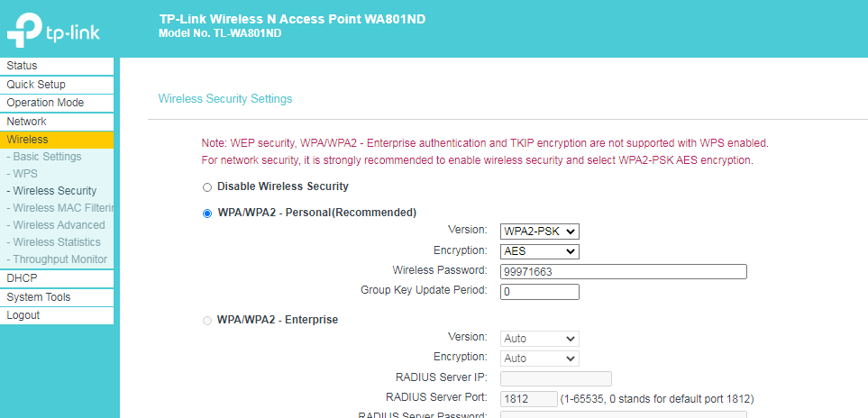Open the Status menu item
868x418 pixels.
(x=57, y=66)
